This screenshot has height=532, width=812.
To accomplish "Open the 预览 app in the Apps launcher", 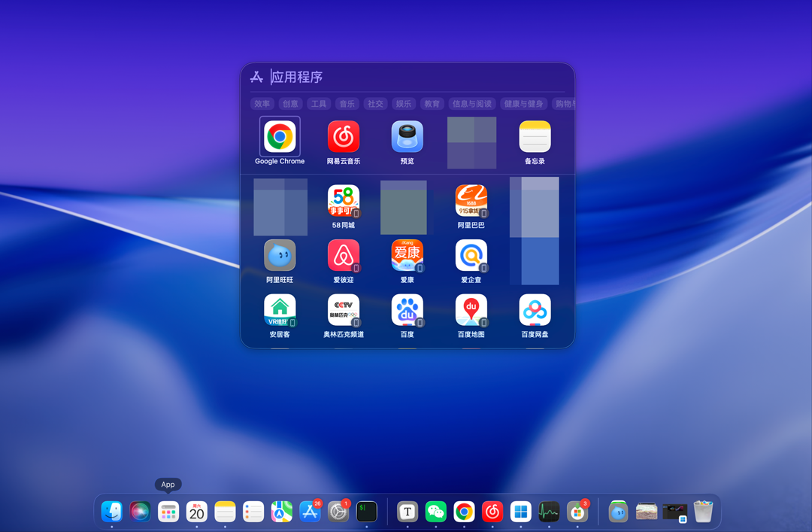I will point(407,137).
